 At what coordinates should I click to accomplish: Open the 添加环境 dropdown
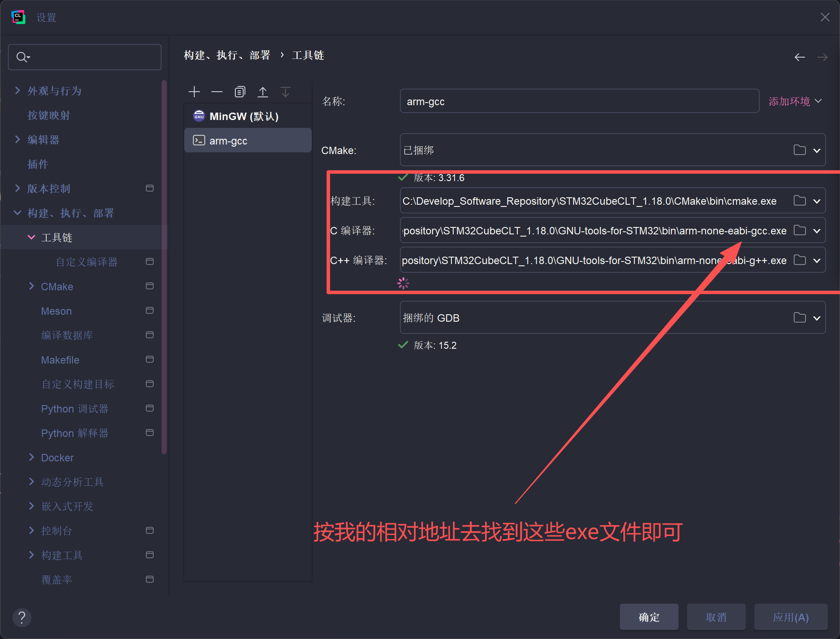(795, 101)
